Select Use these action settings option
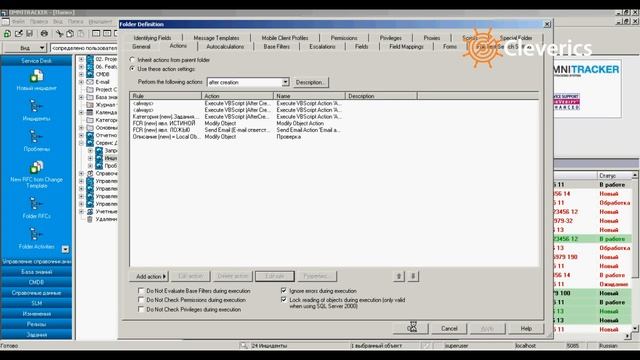 point(162,69)
